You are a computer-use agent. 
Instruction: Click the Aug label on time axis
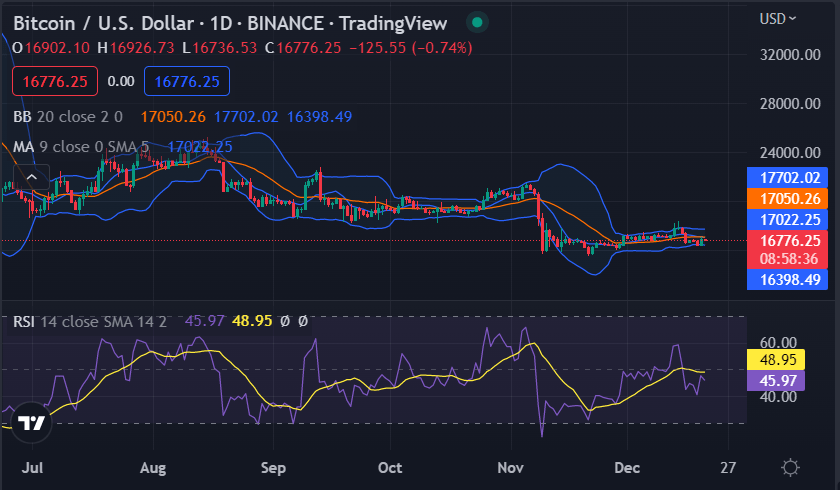pyautogui.click(x=153, y=468)
